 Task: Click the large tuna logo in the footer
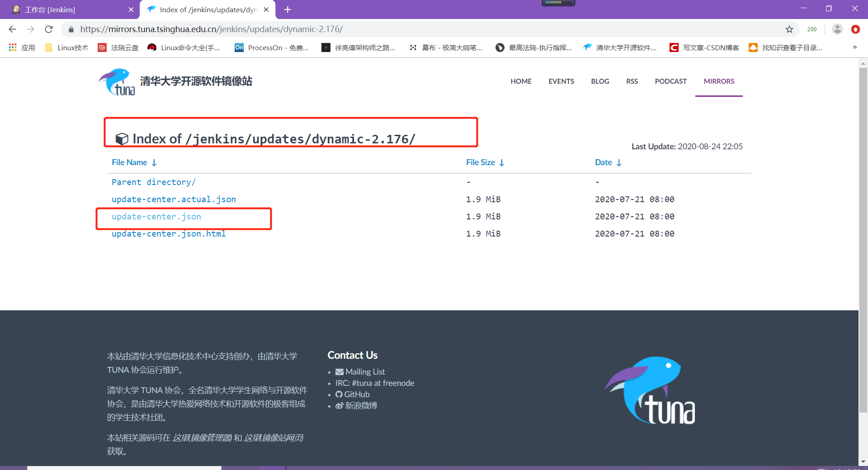coord(650,390)
